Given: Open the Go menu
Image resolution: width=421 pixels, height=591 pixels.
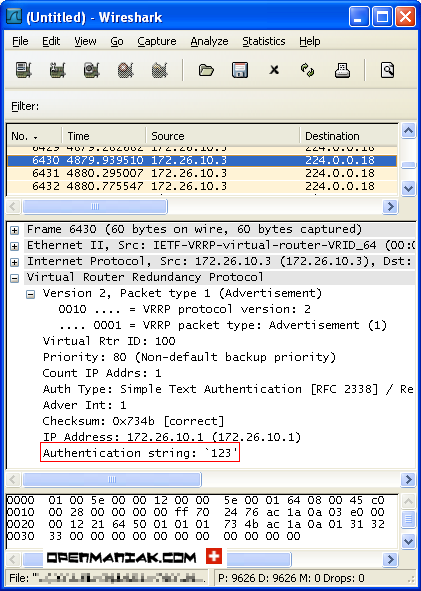Looking at the screenshot, I should (x=117, y=41).
